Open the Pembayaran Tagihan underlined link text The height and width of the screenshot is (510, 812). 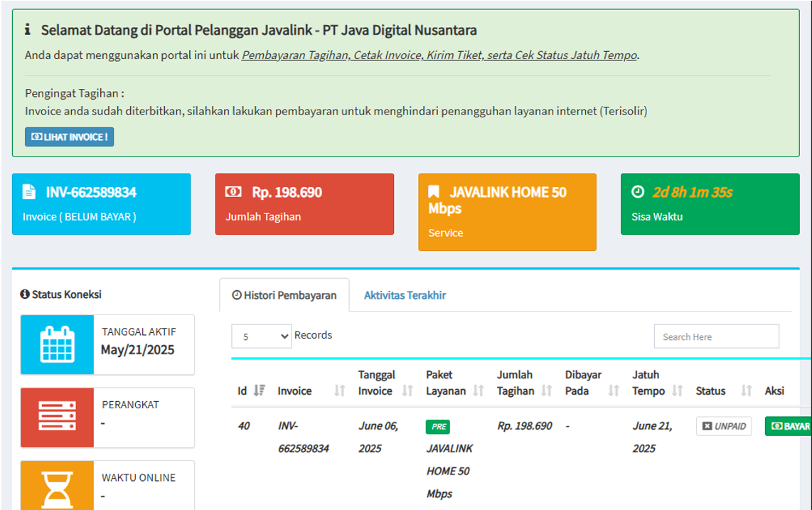pos(295,55)
